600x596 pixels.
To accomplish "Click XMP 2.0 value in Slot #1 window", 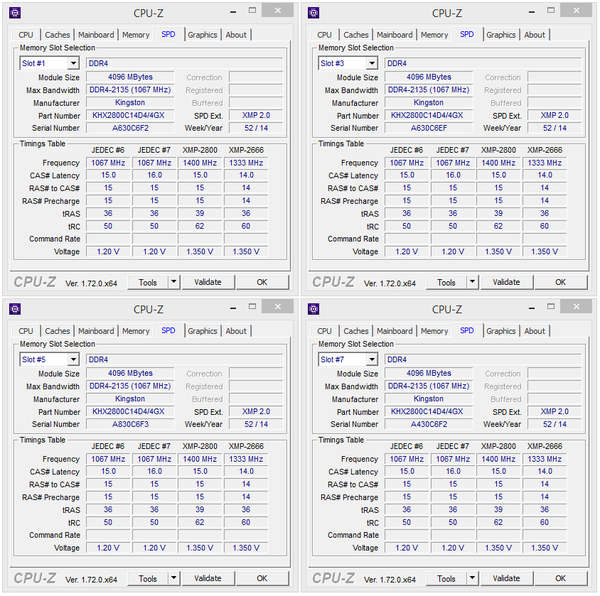I will click(256, 115).
